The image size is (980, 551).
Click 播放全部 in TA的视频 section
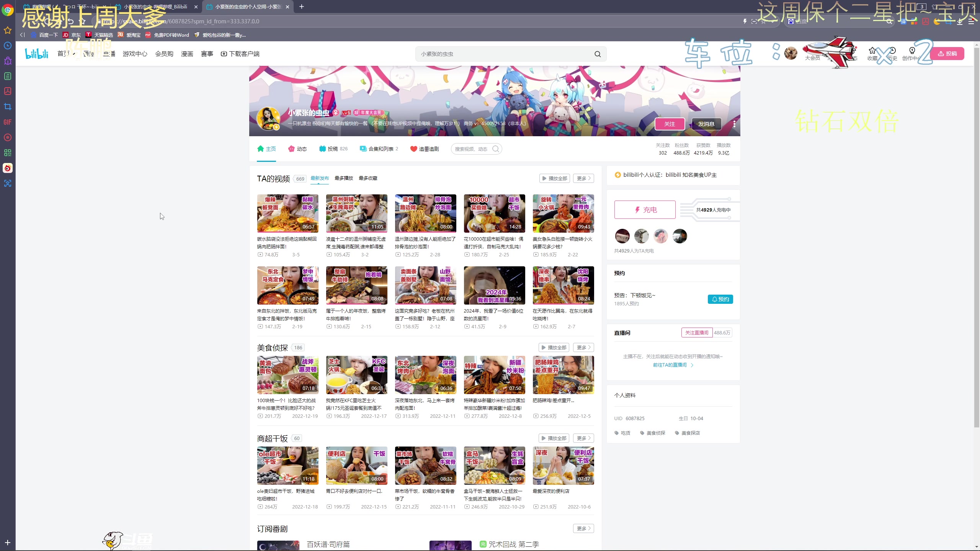555,178
